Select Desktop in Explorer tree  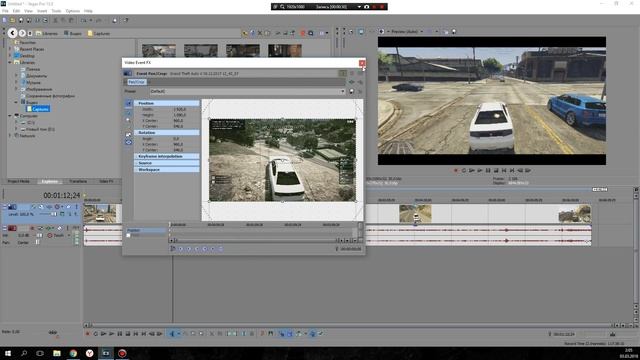[x=27, y=56]
